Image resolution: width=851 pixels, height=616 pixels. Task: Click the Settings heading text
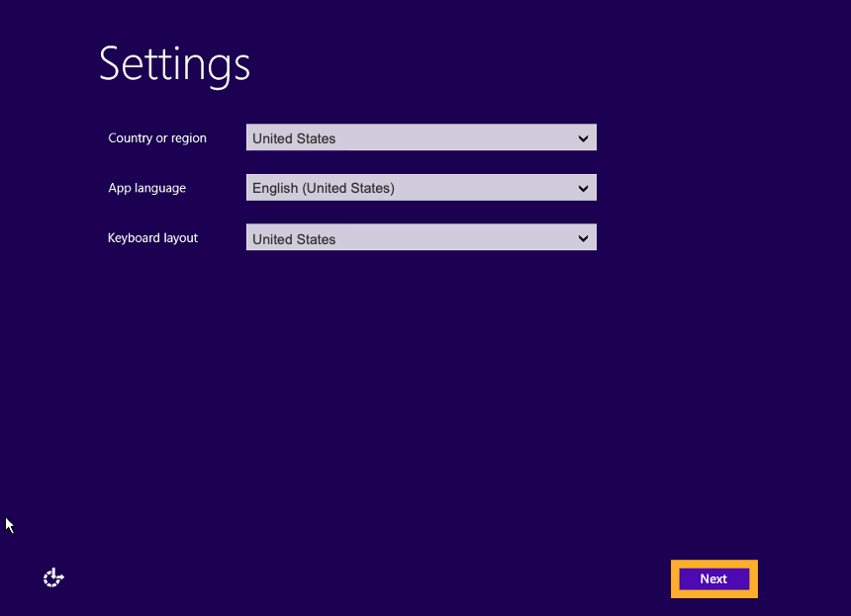coord(174,65)
